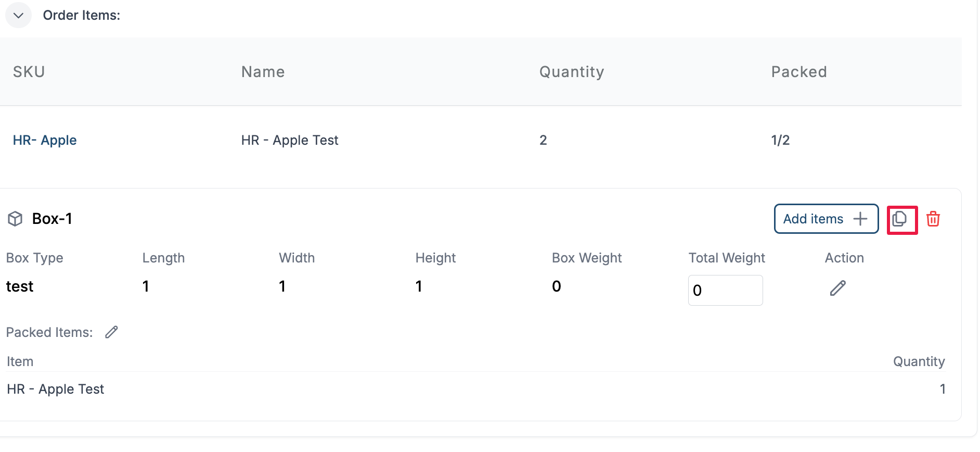The image size is (980, 452).
Task: Click HR - Apple Test name in order table
Action: coord(290,140)
